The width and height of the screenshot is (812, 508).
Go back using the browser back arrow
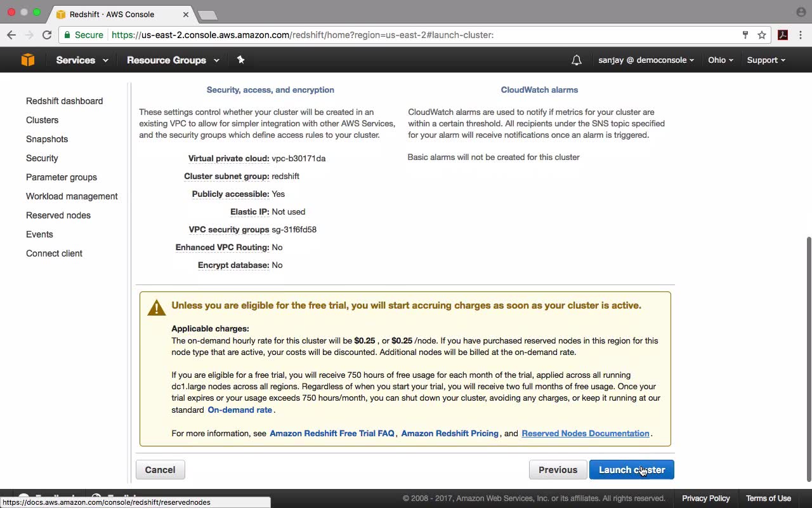click(11, 35)
